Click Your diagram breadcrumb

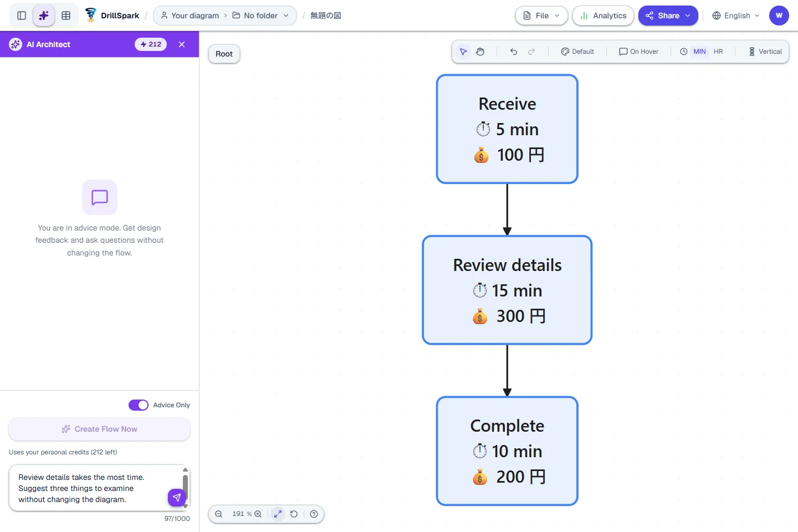coord(190,16)
